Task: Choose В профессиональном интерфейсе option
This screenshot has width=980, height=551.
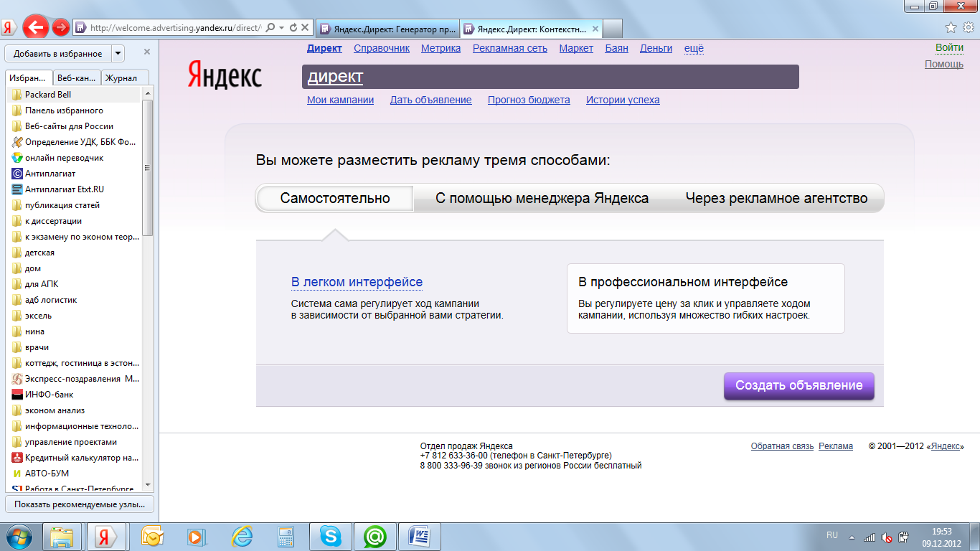Action: [706, 298]
